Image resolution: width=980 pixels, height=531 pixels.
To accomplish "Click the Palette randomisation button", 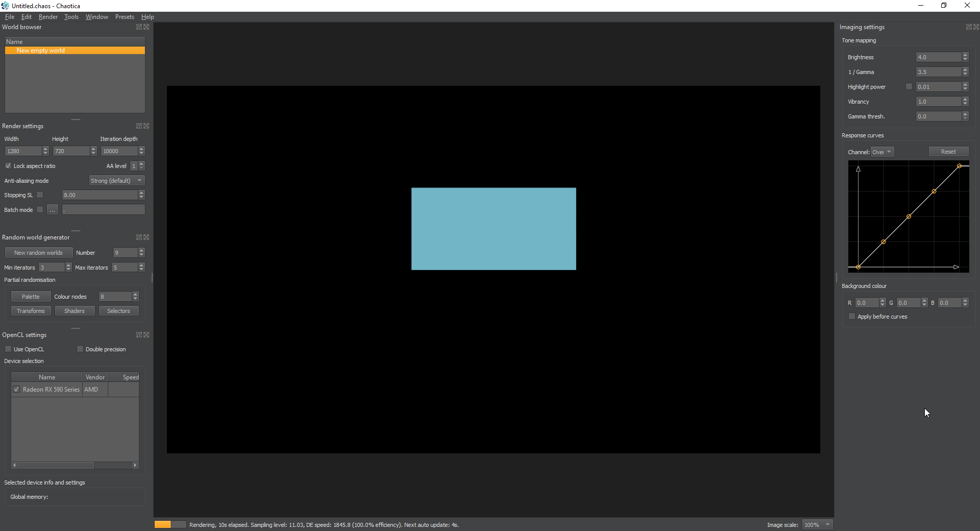I will click(x=31, y=297).
